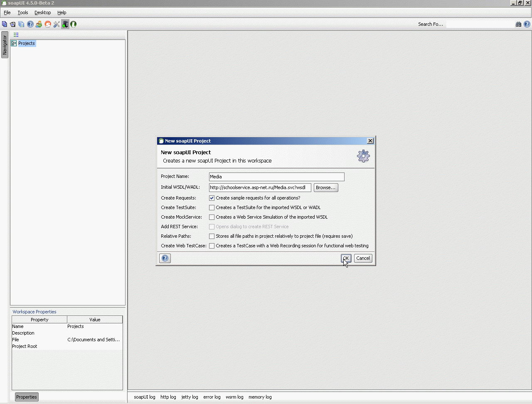Open the jetty log tab

(190, 397)
